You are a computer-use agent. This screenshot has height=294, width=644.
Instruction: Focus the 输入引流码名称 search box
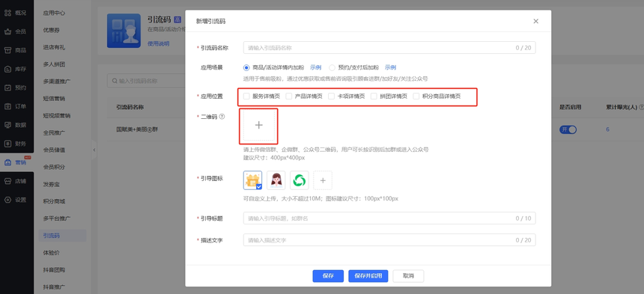146,82
